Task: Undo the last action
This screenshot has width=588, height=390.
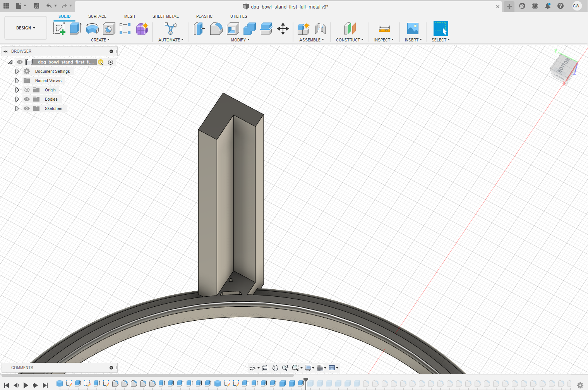Action: point(49,6)
